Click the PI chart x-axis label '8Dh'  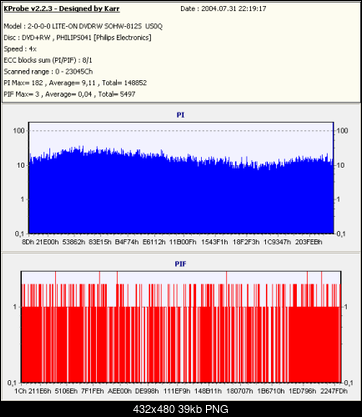tap(28, 242)
